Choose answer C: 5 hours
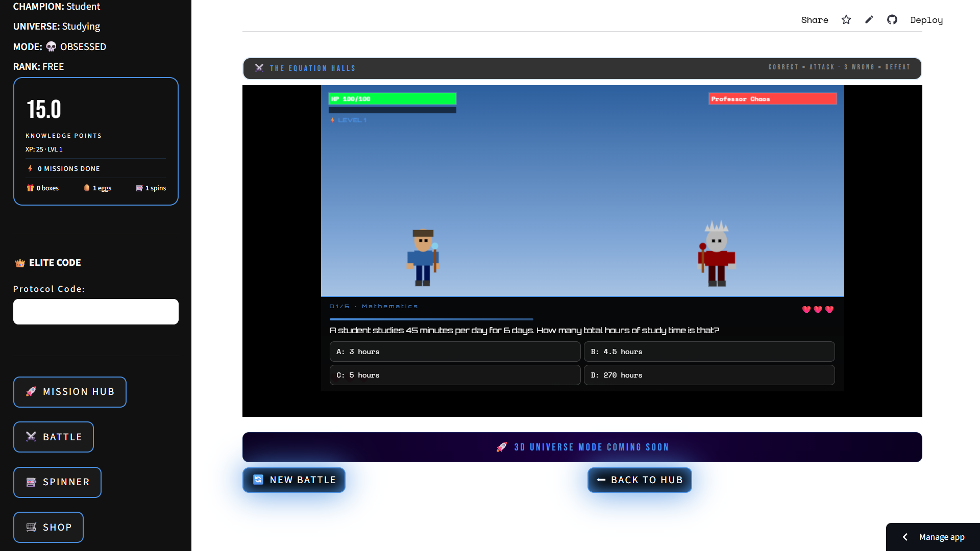 coord(455,375)
